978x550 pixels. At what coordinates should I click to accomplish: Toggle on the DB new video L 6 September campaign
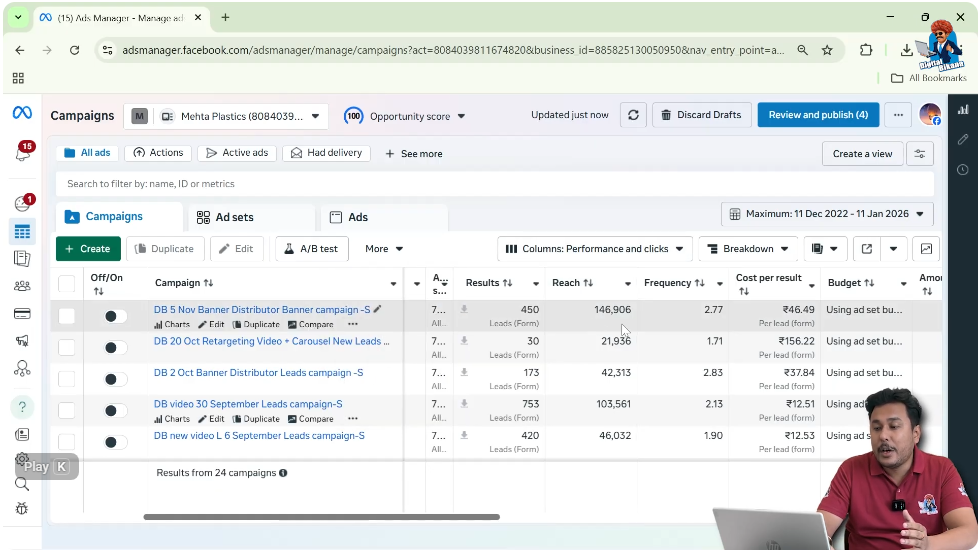click(x=114, y=442)
